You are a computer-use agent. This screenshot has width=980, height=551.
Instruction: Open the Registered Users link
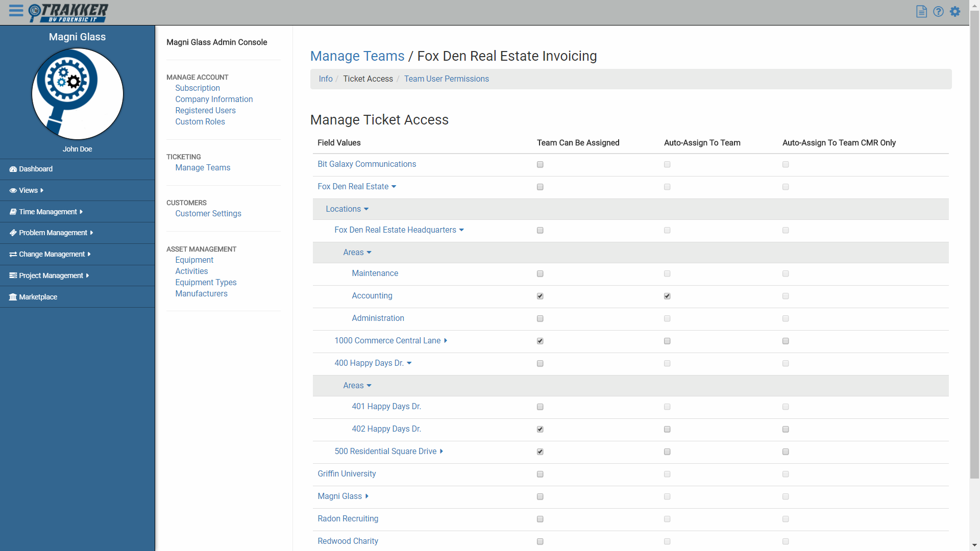pyautogui.click(x=205, y=111)
